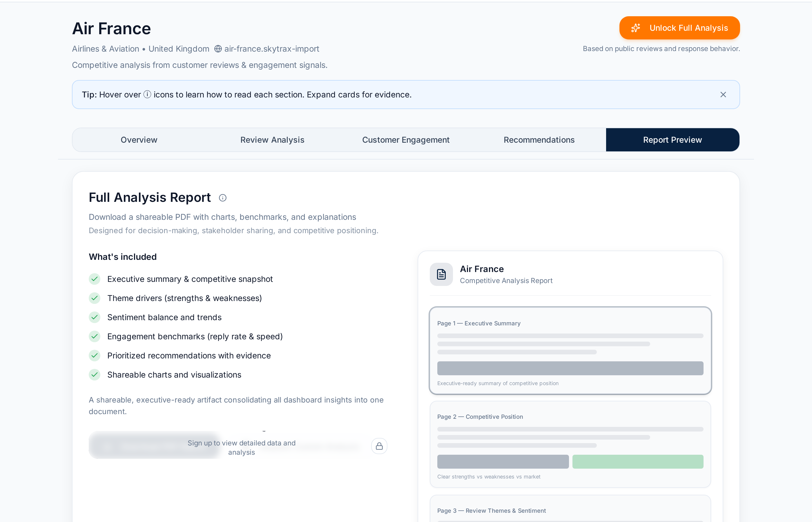The image size is (812, 522).
Task: Click the lock icon near sign up prompt
Action: click(x=379, y=446)
